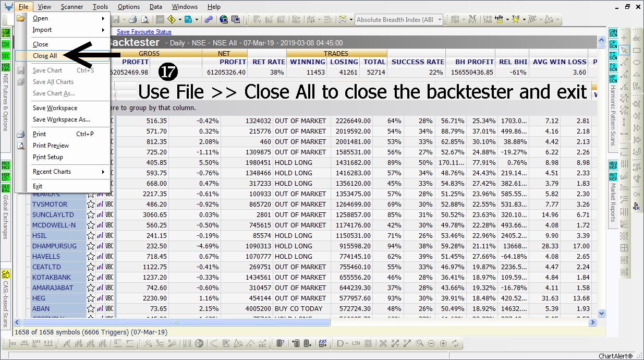This screenshot has width=644, height=360.
Task: Click the AUTO FIBO toolbar icon
Action: (455, 20)
